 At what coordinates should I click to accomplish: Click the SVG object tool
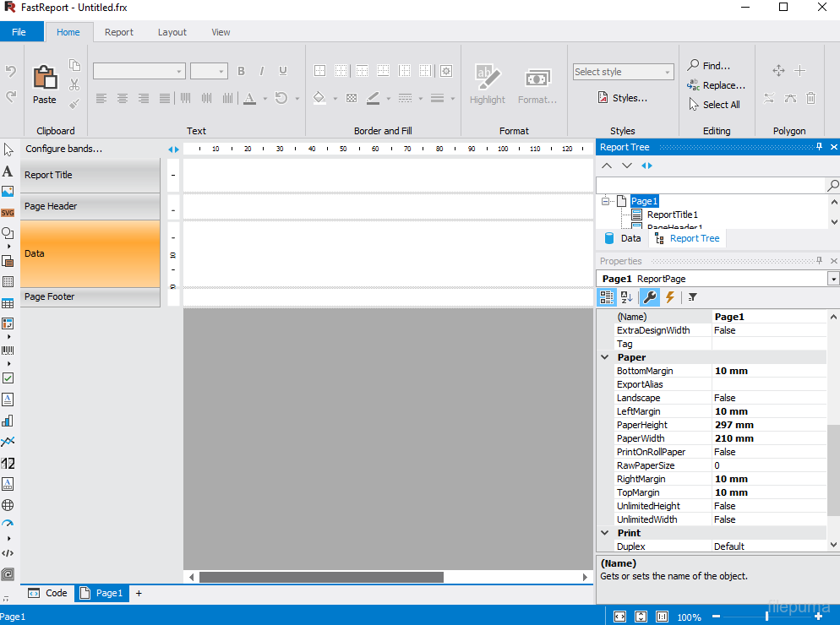click(8, 213)
